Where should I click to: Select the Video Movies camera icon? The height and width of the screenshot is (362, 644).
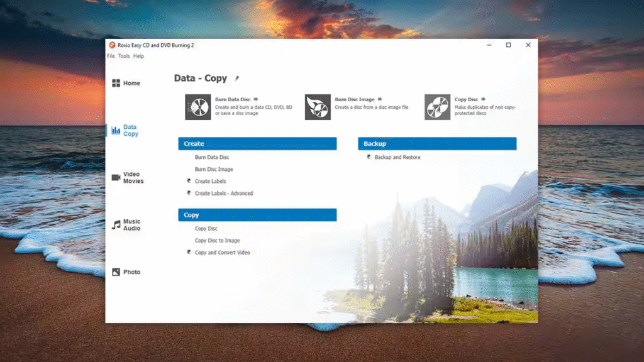[x=116, y=178]
